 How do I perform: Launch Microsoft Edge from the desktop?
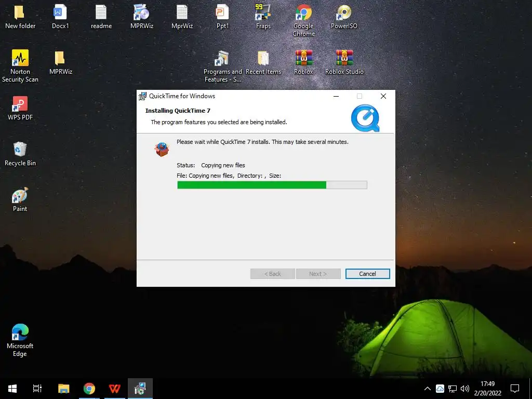(20, 332)
